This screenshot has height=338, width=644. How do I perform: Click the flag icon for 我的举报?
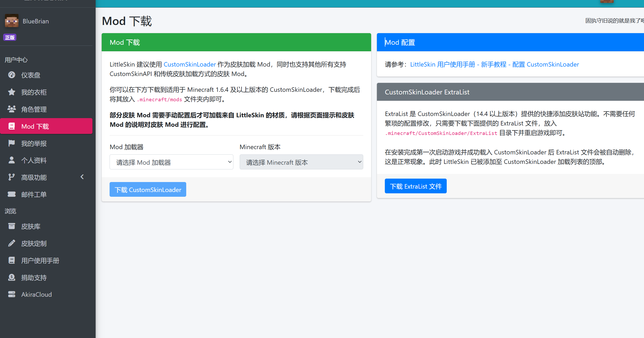(12, 143)
